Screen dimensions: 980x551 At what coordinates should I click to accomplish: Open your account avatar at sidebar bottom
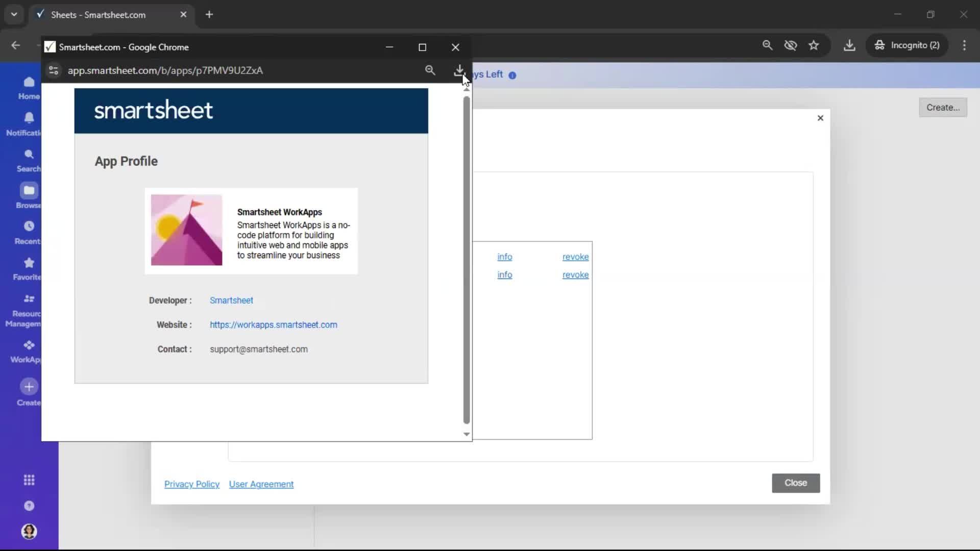(29, 532)
